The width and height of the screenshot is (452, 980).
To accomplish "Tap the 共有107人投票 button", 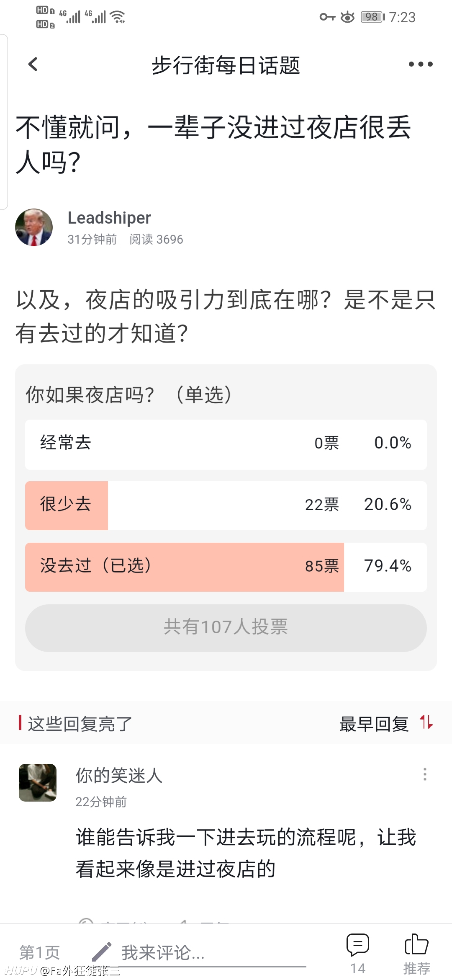I will [x=226, y=627].
